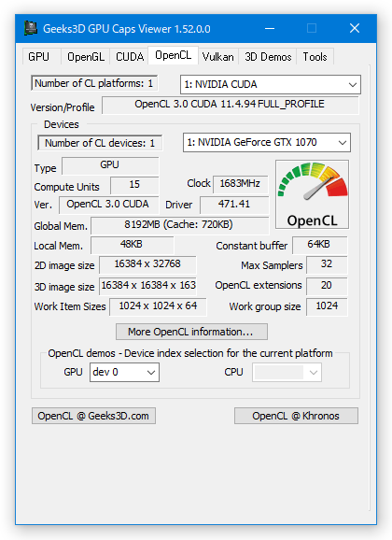Open the Tools tab
This screenshot has width=392, height=540.
[315, 56]
